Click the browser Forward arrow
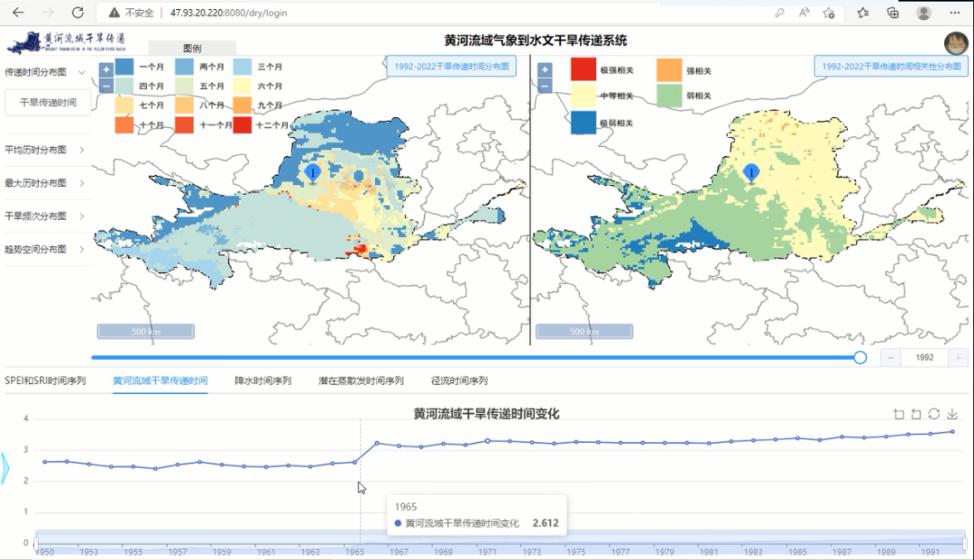The height and width of the screenshot is (560, 974). tap(49, 13)
